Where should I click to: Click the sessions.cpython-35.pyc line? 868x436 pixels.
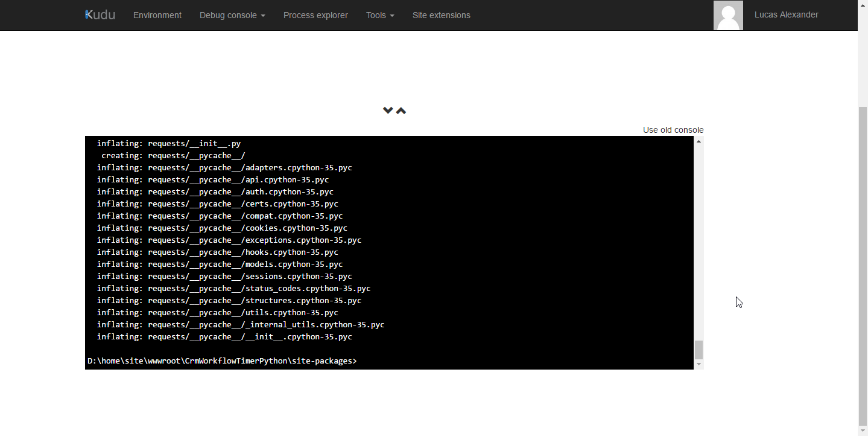pyautogui.click(x=224, y=277)
